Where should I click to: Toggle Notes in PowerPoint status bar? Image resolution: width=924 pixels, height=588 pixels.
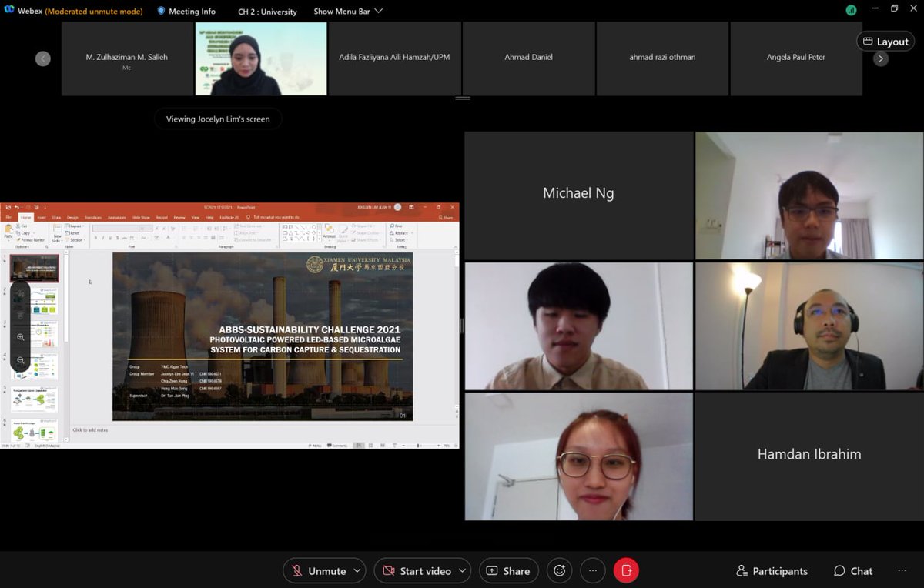click(x=316, y=445)
